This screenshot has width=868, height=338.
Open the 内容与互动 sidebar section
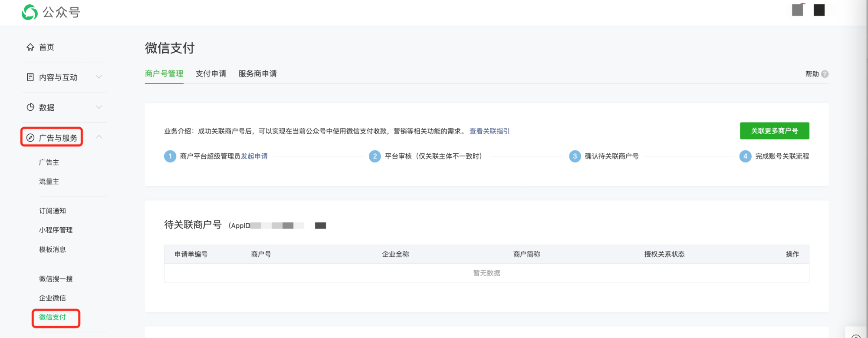click(x=58, y=77)
